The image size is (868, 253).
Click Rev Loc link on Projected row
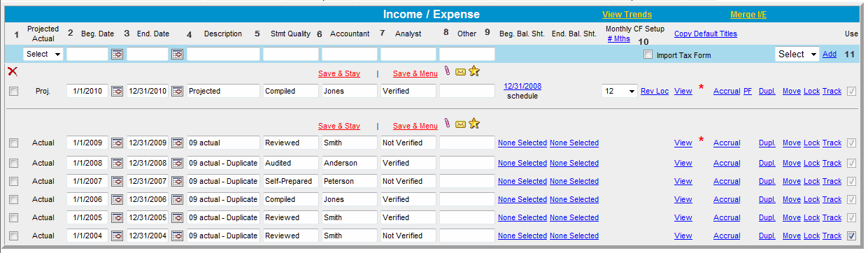[655, 91]
